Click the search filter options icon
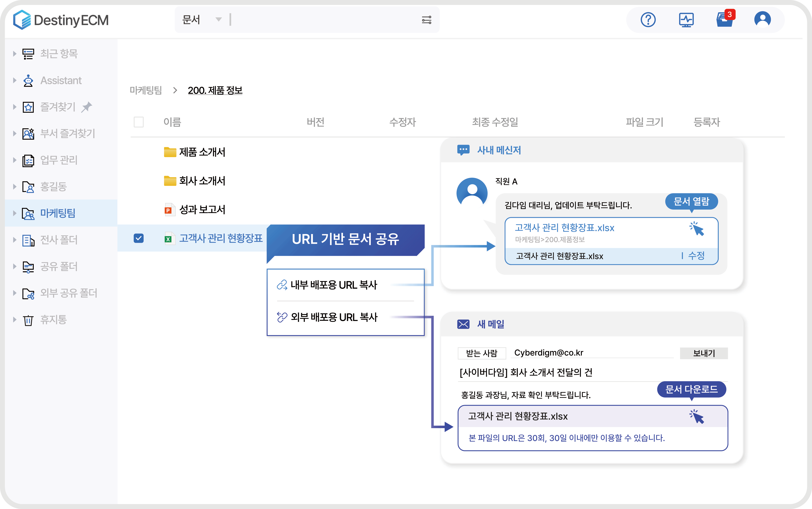This screenshot has height=509, width=812. pos(426,20)
